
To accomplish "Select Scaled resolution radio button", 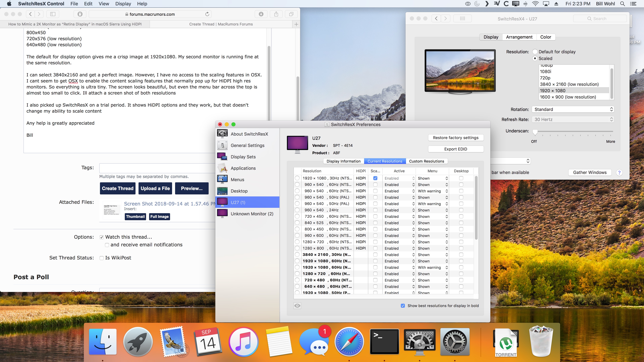I will (x=535, y=58).
